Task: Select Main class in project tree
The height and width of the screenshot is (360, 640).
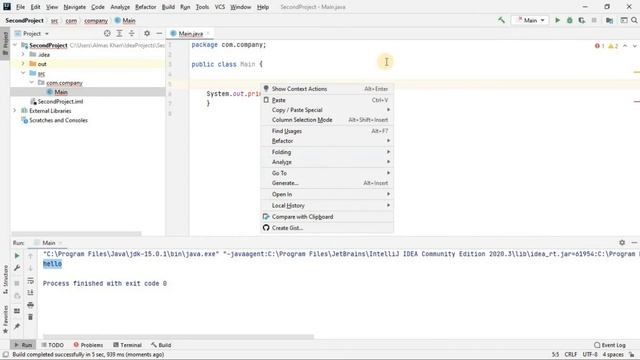Action: pyautogui.click(x=61, y=92)
